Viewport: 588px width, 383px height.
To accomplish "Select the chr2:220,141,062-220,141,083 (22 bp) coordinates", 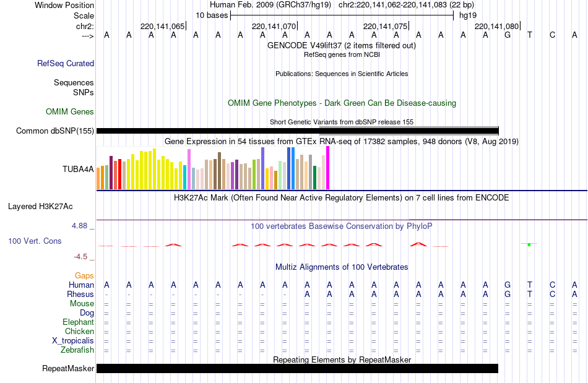I will 406,5.
